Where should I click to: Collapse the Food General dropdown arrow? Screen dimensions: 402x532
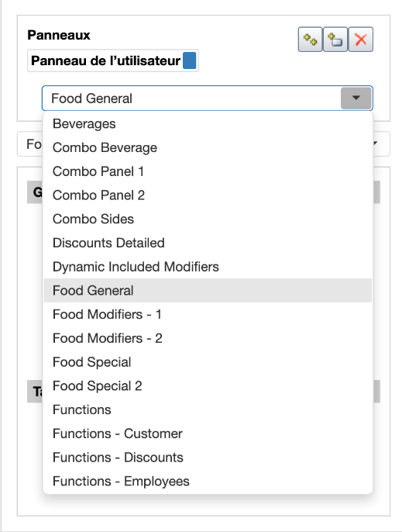(x=356, y=98)
